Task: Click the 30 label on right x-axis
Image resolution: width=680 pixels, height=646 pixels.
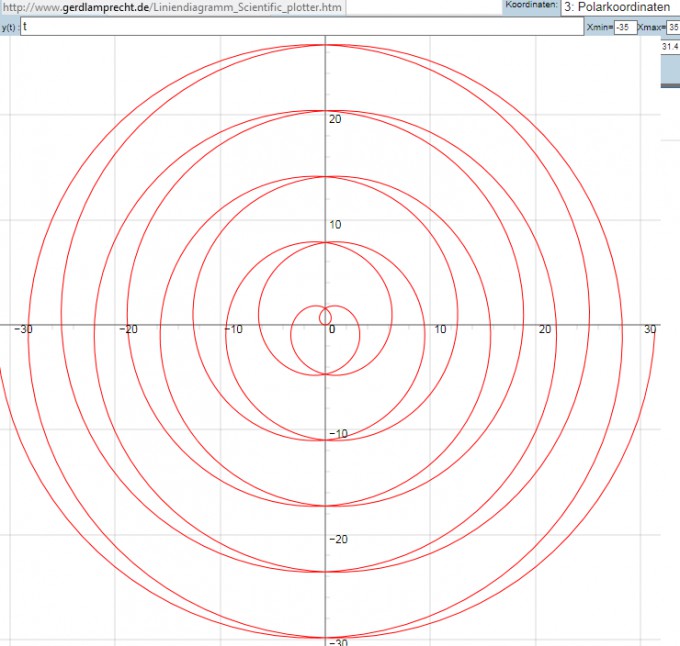Action: pos(650,330)
